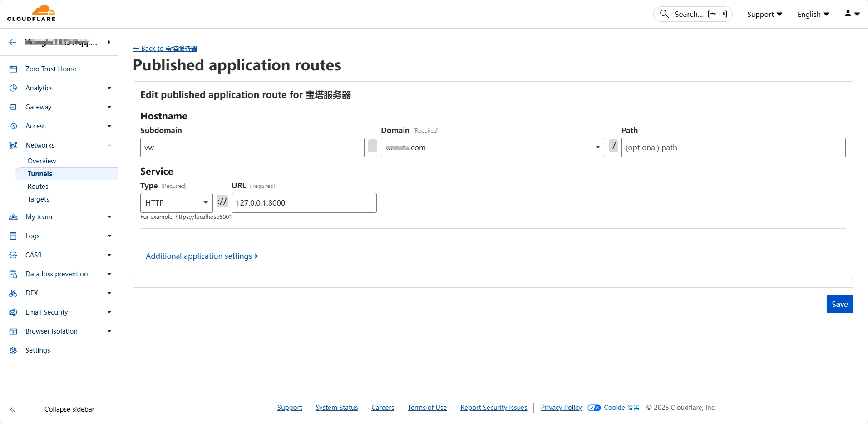Open the English language menu
This screenshot has width=868, height=423.
(x=813, y=14)
